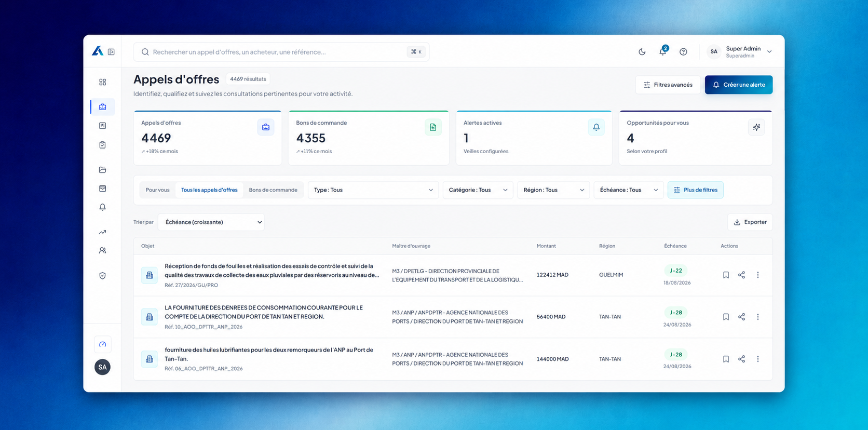Open the users icon in the sidebar
868x430 pixels.
click(102, 250)
